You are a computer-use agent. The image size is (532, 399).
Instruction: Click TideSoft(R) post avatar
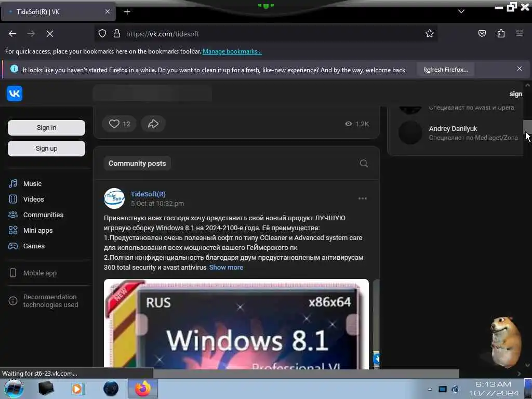coord(114,198)
